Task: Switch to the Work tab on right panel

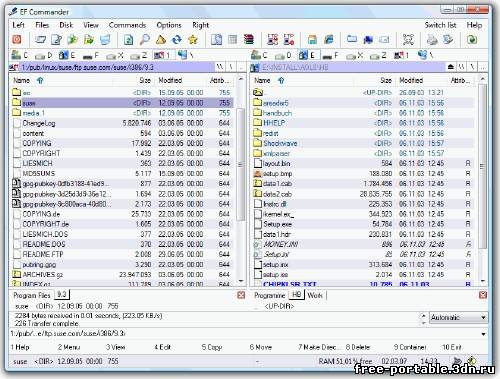Action: (315, 295)
